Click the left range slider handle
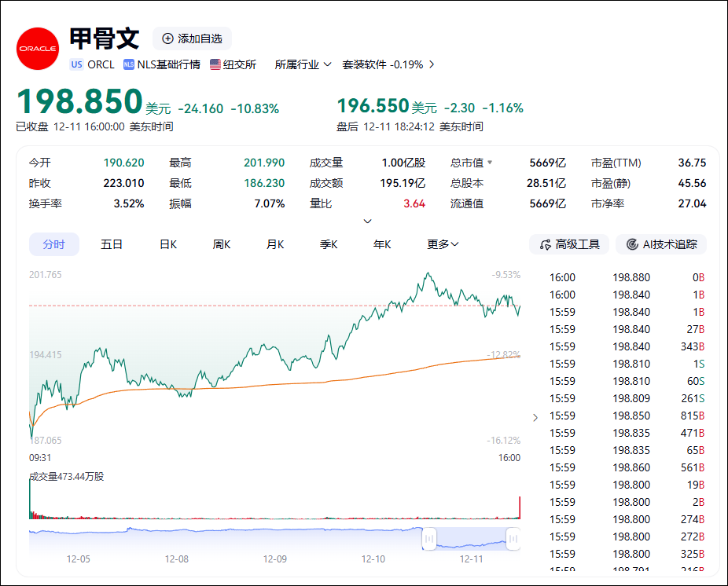 (x=429, y=539)
